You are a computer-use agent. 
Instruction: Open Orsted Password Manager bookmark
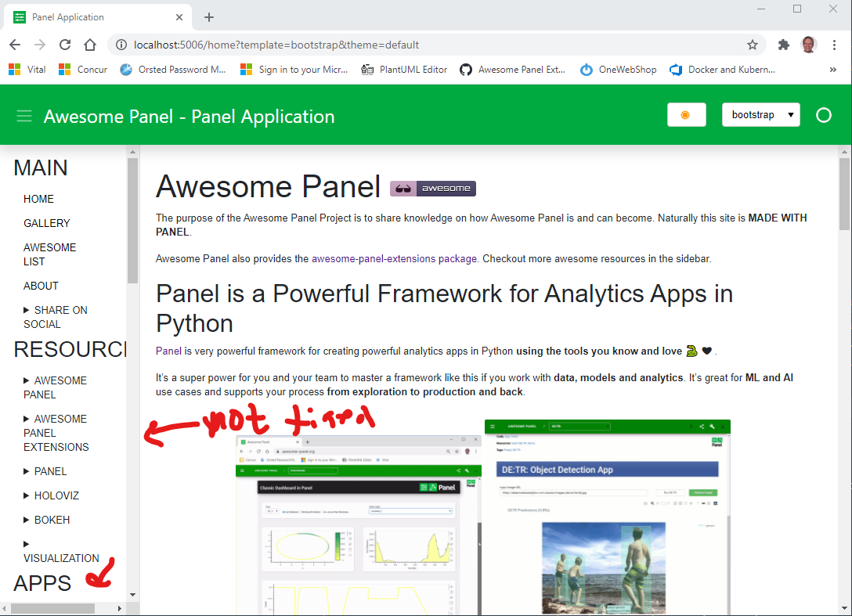[173, 70]
